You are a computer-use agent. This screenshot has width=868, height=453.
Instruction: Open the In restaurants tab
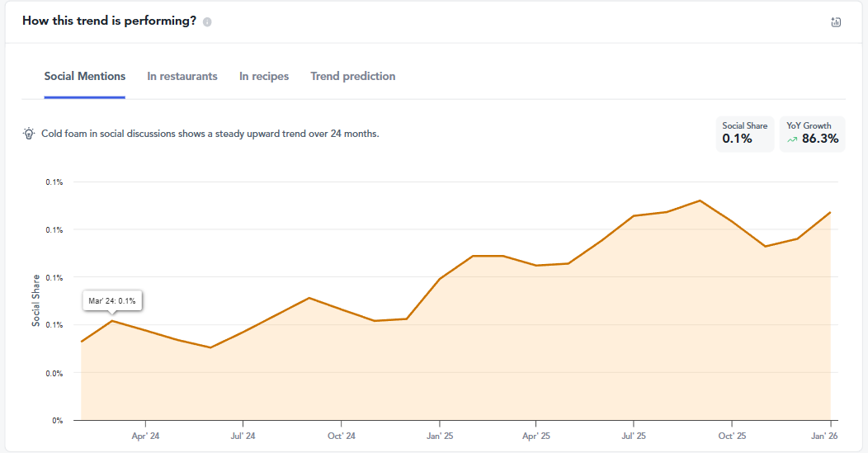182,76
